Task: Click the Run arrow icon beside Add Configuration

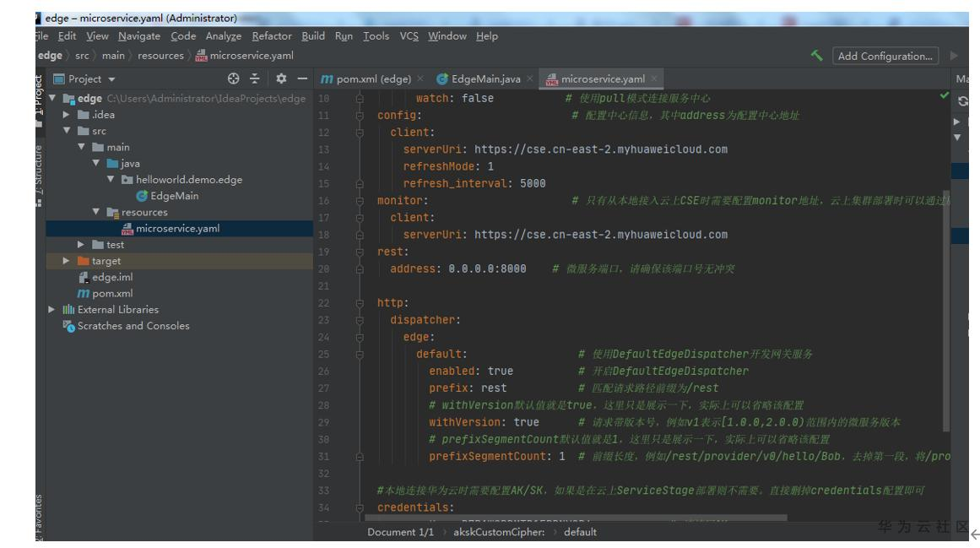Action: 956,56
